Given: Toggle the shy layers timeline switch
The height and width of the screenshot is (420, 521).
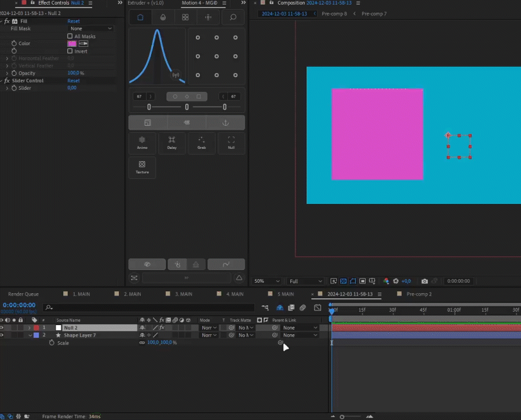Looking at the screenshot, I should (280, 308).
